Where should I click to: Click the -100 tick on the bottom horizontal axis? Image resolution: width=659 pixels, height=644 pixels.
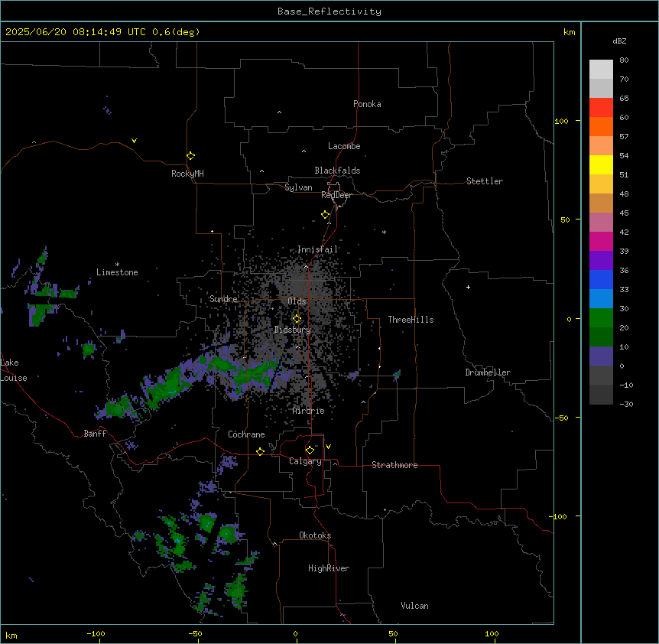96,633
